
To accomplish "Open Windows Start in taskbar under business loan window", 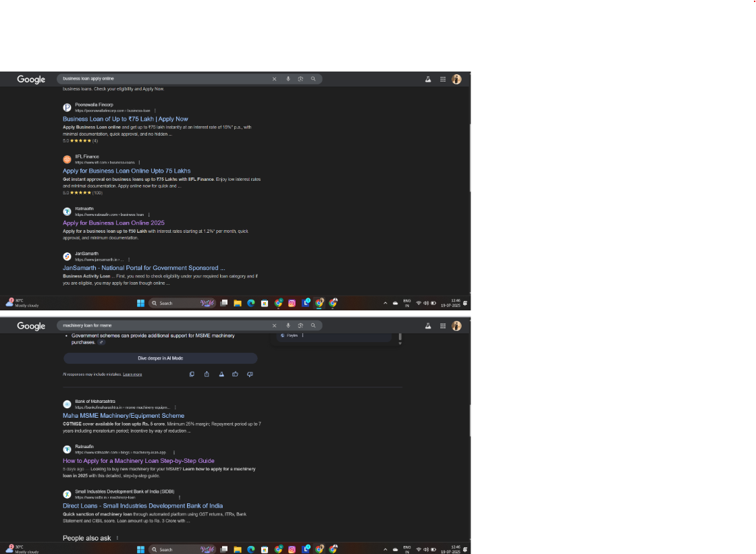I will 141,303.
